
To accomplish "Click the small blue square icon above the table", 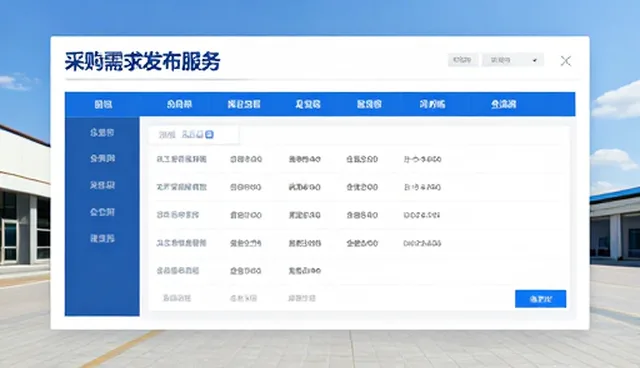I will click(209, 134).
